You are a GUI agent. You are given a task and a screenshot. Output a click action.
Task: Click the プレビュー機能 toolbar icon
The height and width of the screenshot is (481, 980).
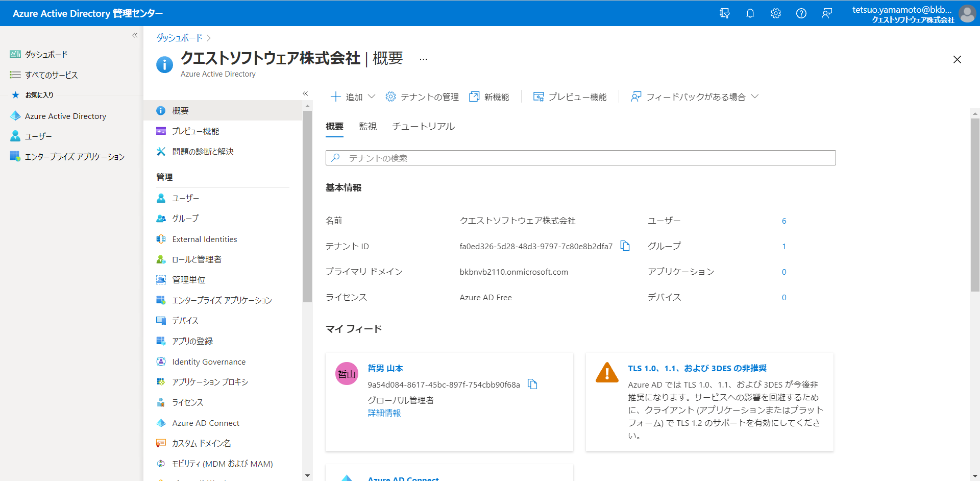pyautogui.click(x=538, y=97)
